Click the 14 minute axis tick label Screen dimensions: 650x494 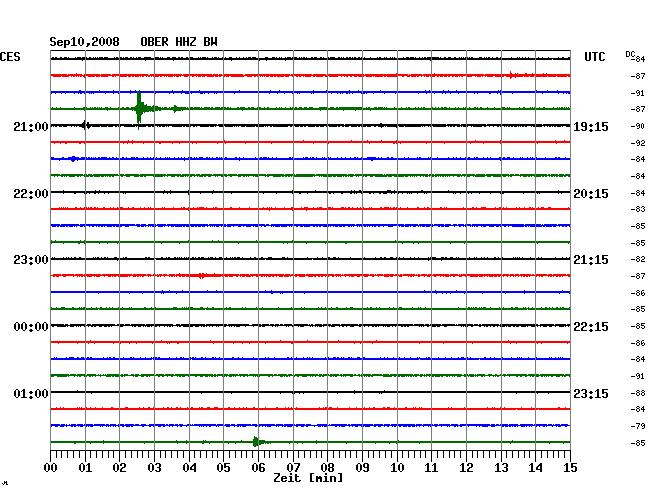535,467
